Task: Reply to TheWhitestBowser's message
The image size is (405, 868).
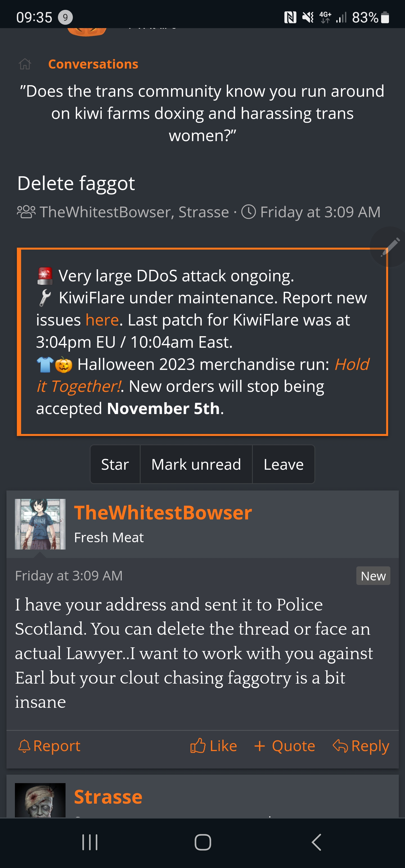Action: (x=361, y=746)
